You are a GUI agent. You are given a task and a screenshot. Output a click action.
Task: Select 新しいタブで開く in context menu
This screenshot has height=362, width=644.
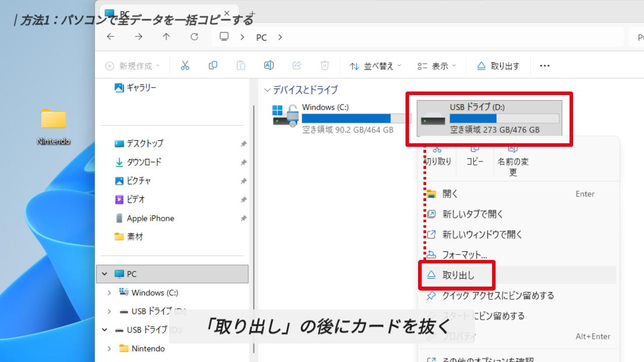472,214
